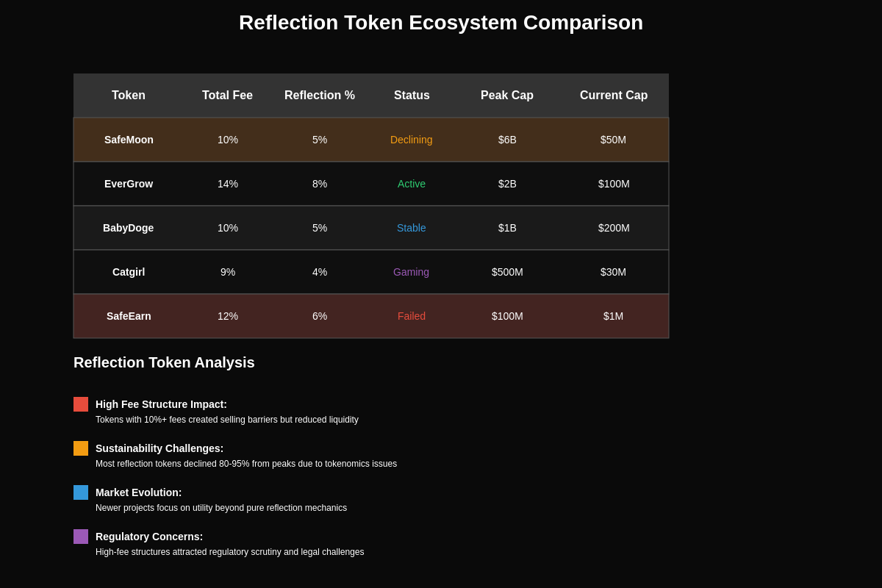Viewport: 882px width, 588px height.
Task: Click the Current Cap column header
Action: click(614, 96)
